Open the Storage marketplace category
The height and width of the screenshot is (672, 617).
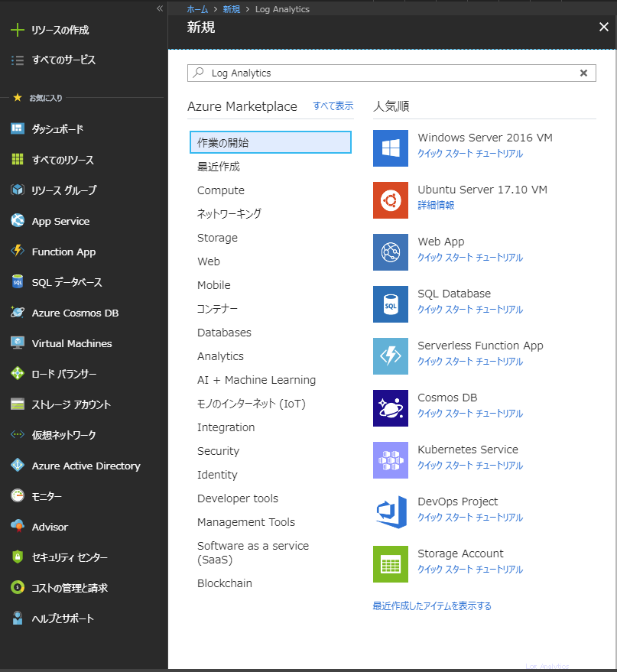click(217, 238)
